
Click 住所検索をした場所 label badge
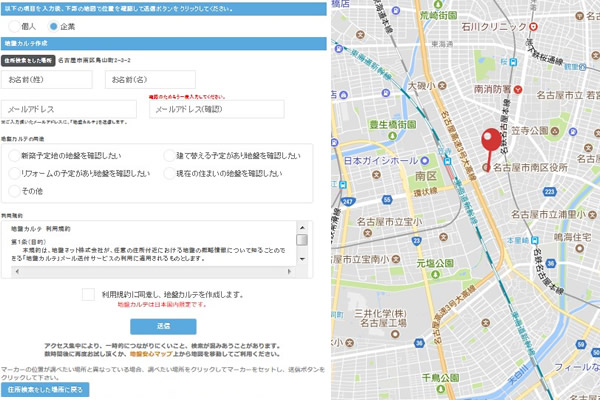28,60
